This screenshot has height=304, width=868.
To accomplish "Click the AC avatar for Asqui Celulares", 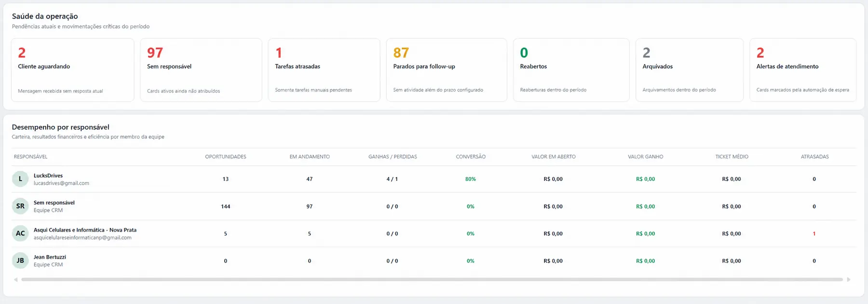I will 20,234.
